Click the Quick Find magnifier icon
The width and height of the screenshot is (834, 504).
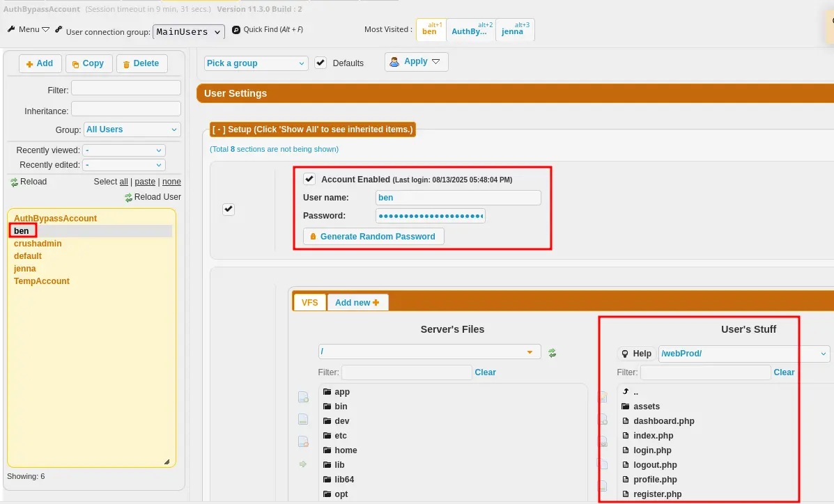click(x=236, y=30)
